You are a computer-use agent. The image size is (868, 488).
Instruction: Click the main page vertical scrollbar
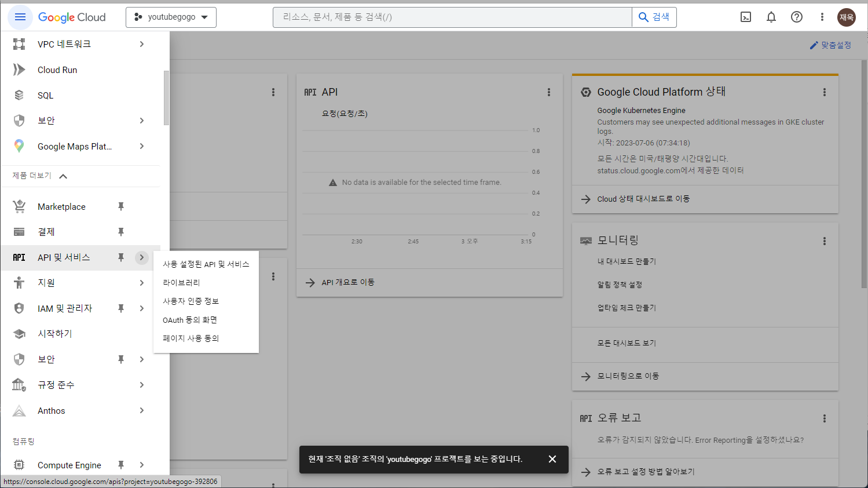[x=865, y=174]
